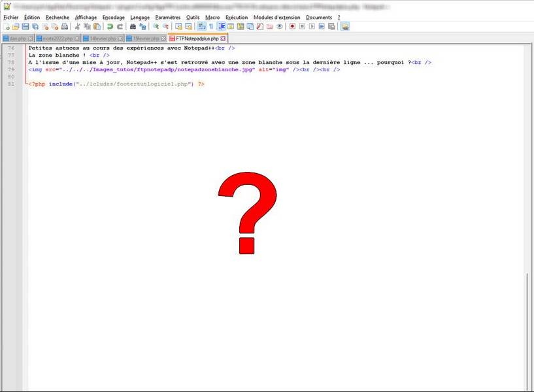Image resolution: width=534 pixels, height=392 pixels.
Task: Expand the Modules d'extension menu
Action: tap(277, 18)
